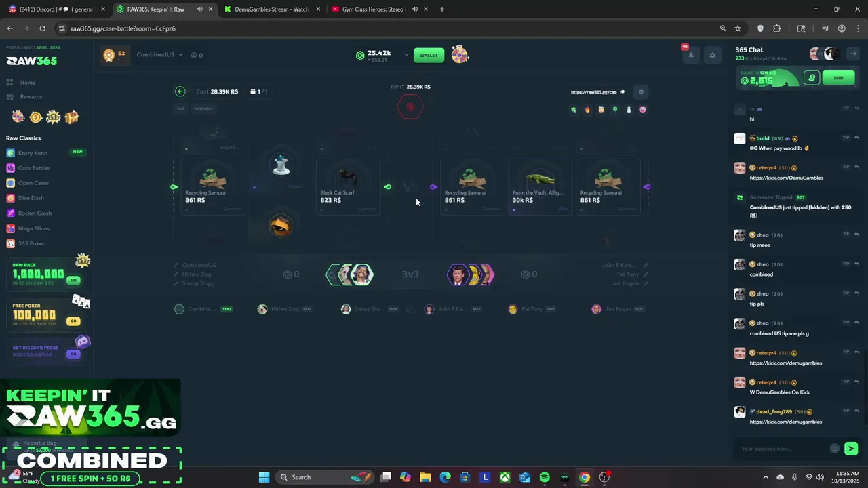Copy the battle link icon
The width and height of the screenshot is (868, 488).
coord(622,92)
